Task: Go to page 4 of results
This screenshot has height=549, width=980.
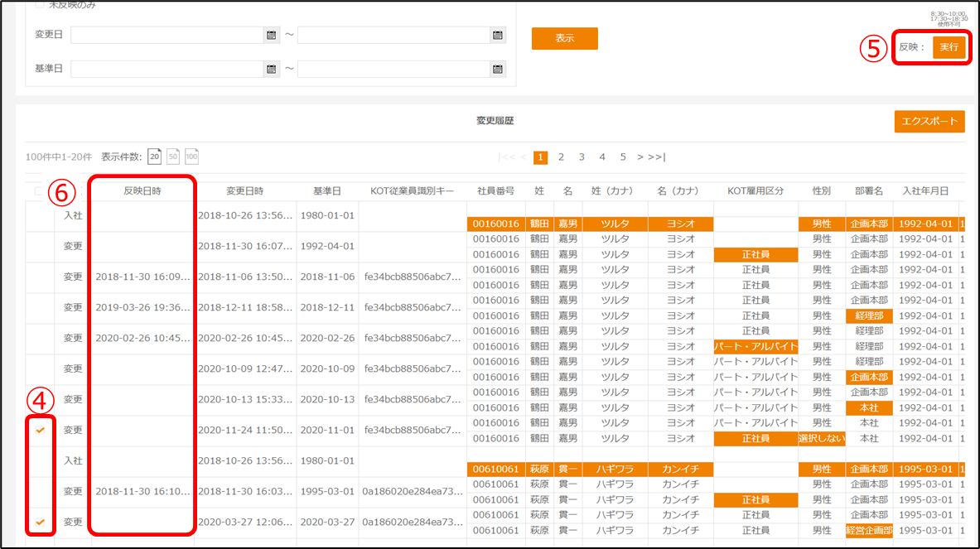Action: point(602,157)
